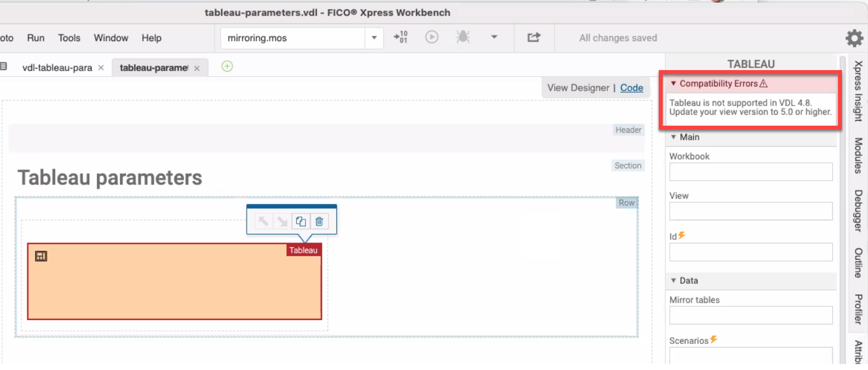
Task: Collapse the Main section
Action: coord(674,137)
